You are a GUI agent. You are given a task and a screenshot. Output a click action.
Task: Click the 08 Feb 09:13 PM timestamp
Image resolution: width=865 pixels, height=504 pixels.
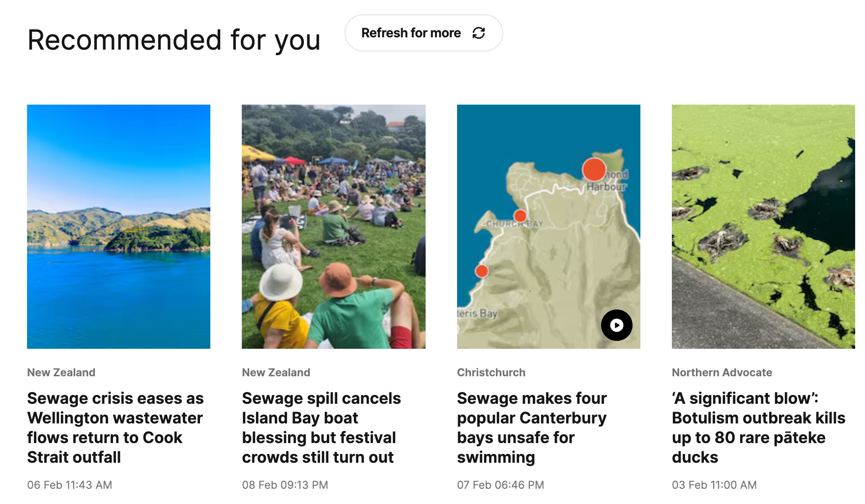click(x=285, y=485)
